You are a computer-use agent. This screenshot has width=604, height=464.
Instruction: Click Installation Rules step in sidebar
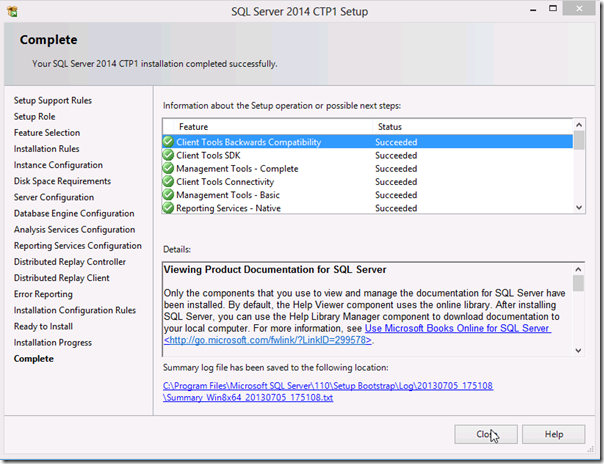[47, 149]
